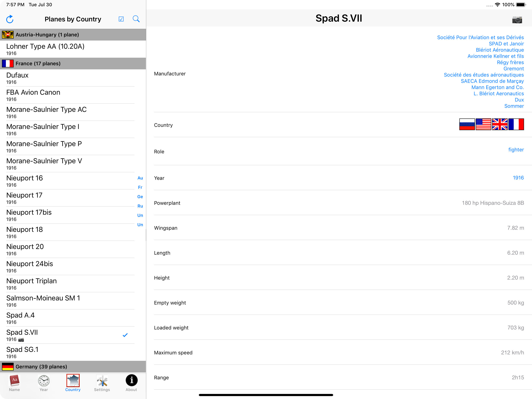Image resolution: width=532 pixels, height=399 pixels.
Task: Toggle the checkmark filter icon
Action: (121, 19)
